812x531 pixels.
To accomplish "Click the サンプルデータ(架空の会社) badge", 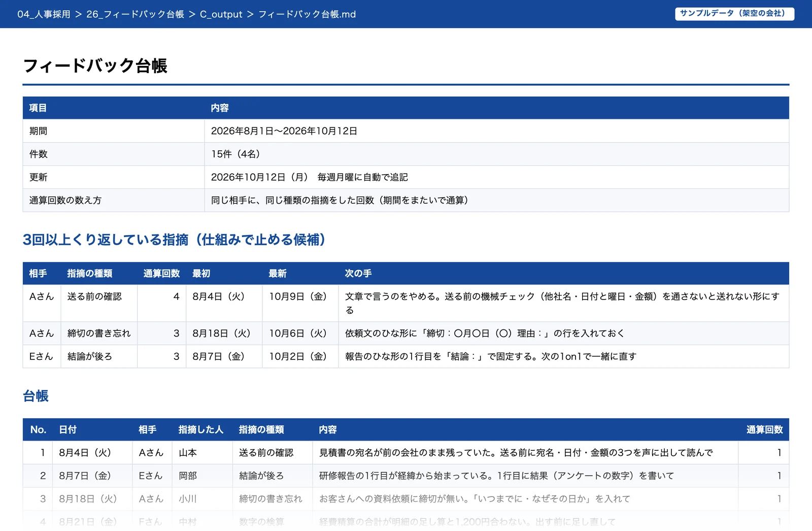I will pos(734,14).
